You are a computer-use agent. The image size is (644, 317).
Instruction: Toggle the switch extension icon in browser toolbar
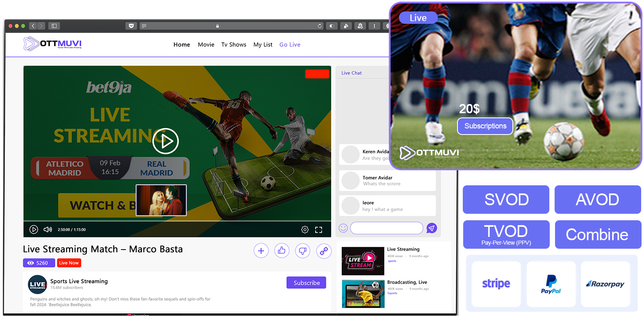pyautogui.click(x=332, y=26)
